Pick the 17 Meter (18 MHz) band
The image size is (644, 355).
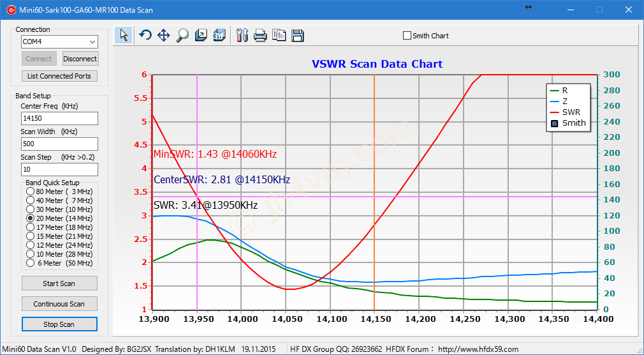click(31, 227)
